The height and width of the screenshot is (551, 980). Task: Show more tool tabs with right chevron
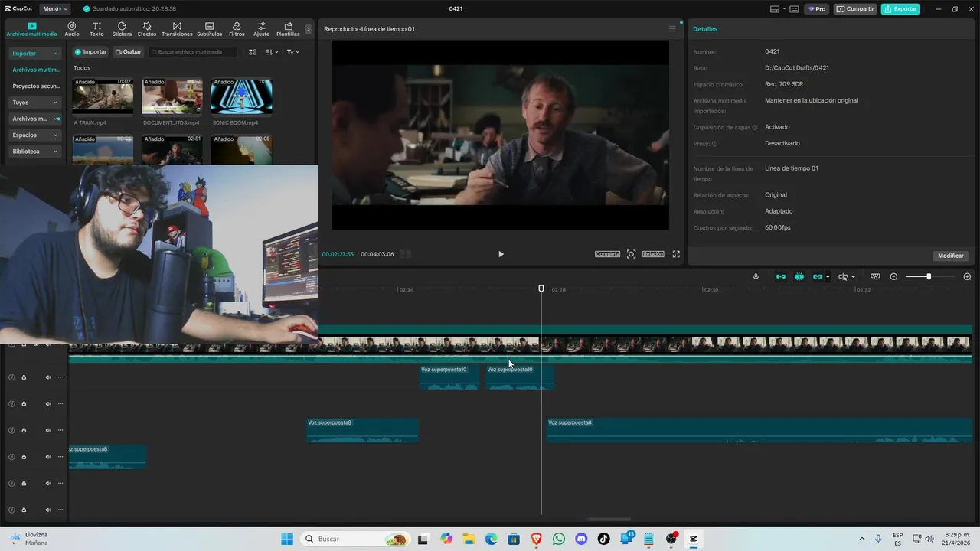click(309, 29)
